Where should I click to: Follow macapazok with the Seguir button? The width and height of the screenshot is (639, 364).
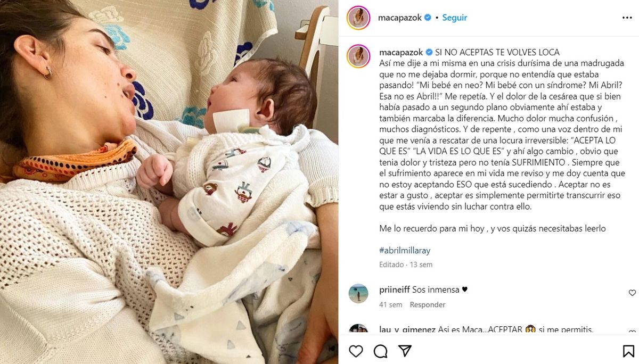tap(454, 18)
